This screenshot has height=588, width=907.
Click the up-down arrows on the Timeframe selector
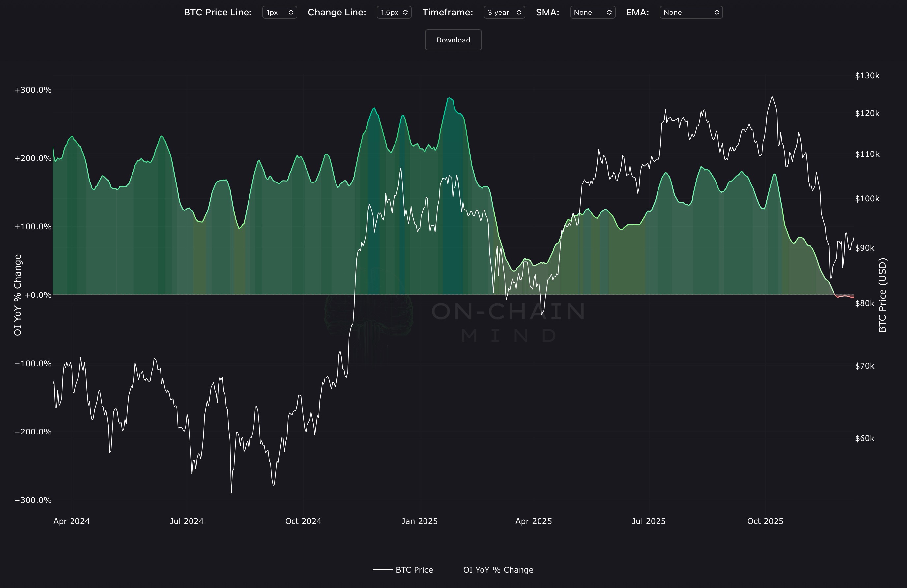pos(519,12)
